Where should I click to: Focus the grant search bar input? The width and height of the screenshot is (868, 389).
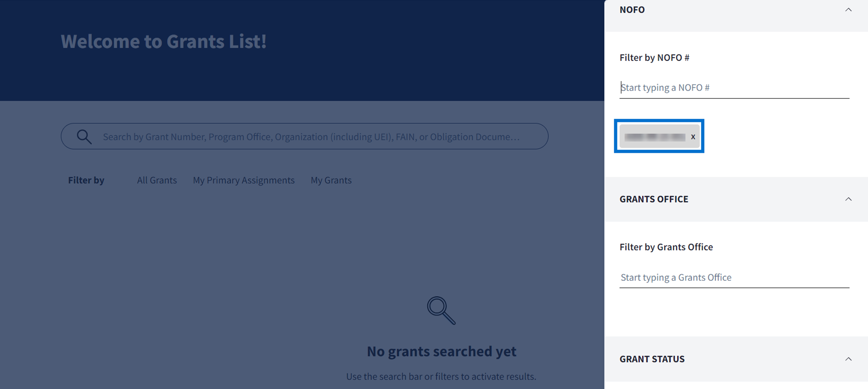311,137
